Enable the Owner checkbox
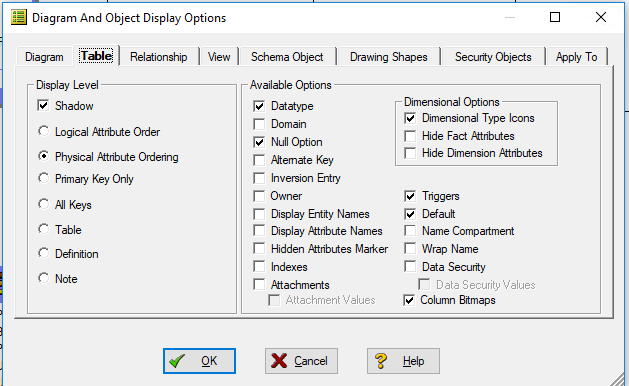Screen dimensions: 629x386 [259, 196]
